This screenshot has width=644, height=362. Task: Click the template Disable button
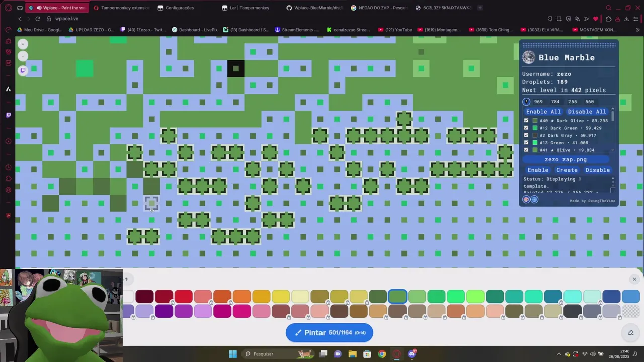pos(597,170)
